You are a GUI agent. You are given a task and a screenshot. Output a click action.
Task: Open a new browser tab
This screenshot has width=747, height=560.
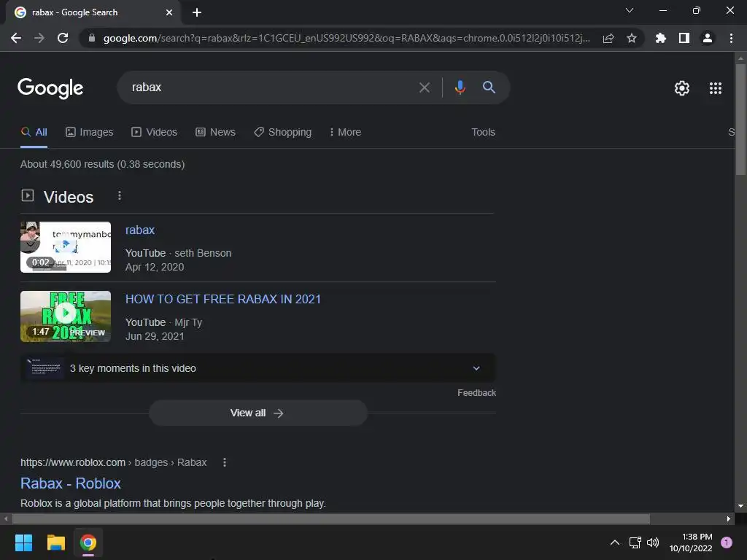(197, 12)
